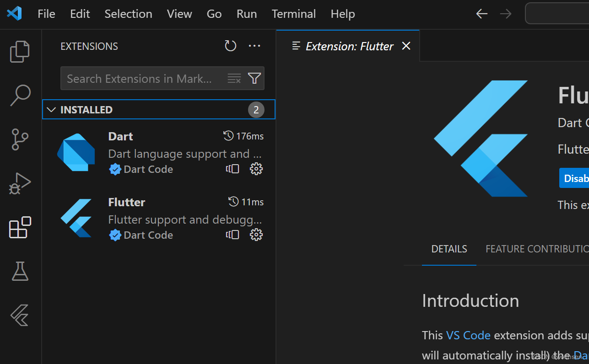Image resolution: width=589 pixels, height=364 pixels.
Task: Open the VS Code link in introduction
Action: click(x=468, y=335)
